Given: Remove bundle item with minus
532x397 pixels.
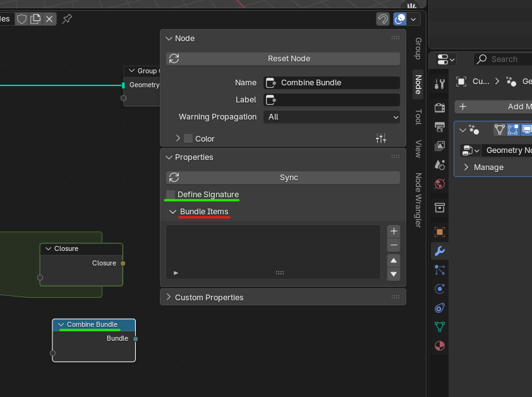Looking at the screenshot, I should click(x=394, y=245).
